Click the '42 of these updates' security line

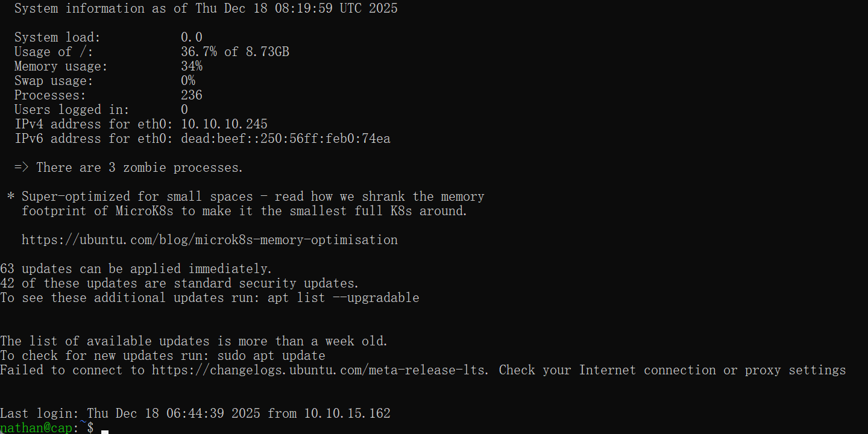pyautogui.click(x=179, y=283)
